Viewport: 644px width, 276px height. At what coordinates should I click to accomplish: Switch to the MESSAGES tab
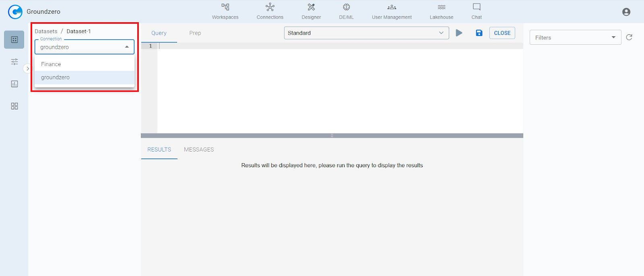click(199, 149)
